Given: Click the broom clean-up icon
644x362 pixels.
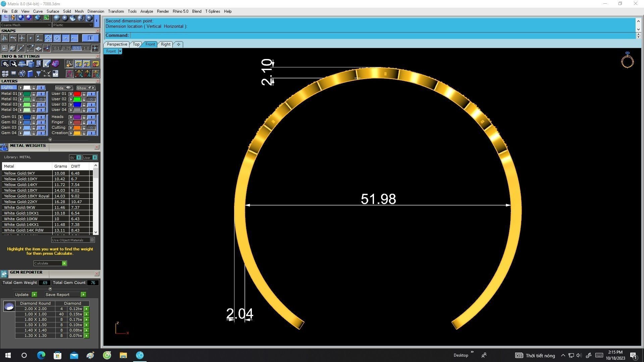Looking at the screenshot, I should tap(69, 64).
